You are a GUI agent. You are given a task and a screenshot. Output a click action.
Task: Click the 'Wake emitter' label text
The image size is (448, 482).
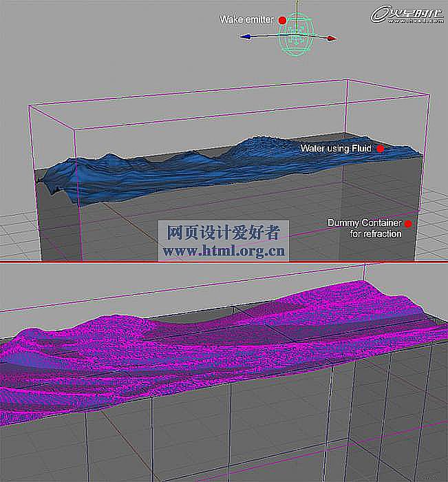247,20
